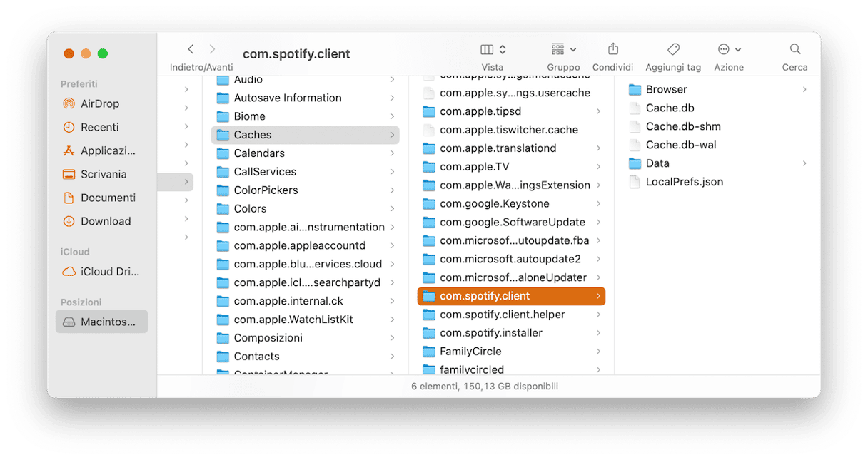Select the Calendars folder
868x460 pixels.
click(x=305, y=153)
